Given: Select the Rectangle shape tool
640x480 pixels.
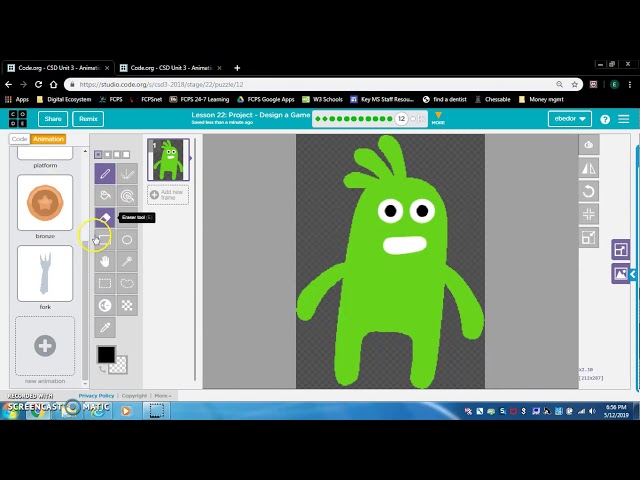Looking at the screenshot, I should [105, 240].
